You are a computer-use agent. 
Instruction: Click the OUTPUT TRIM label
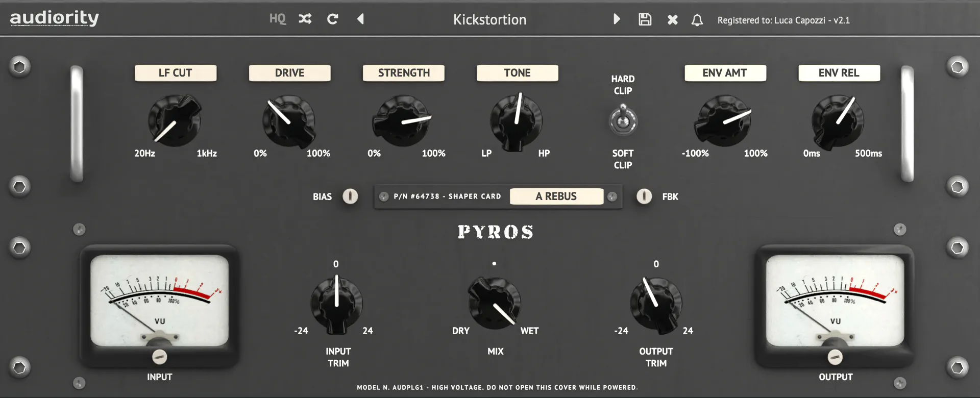656,357
